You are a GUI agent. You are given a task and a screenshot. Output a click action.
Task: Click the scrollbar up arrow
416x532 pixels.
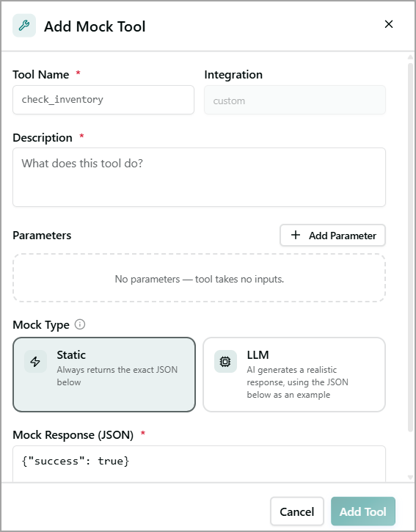click(x=410, y=57)
